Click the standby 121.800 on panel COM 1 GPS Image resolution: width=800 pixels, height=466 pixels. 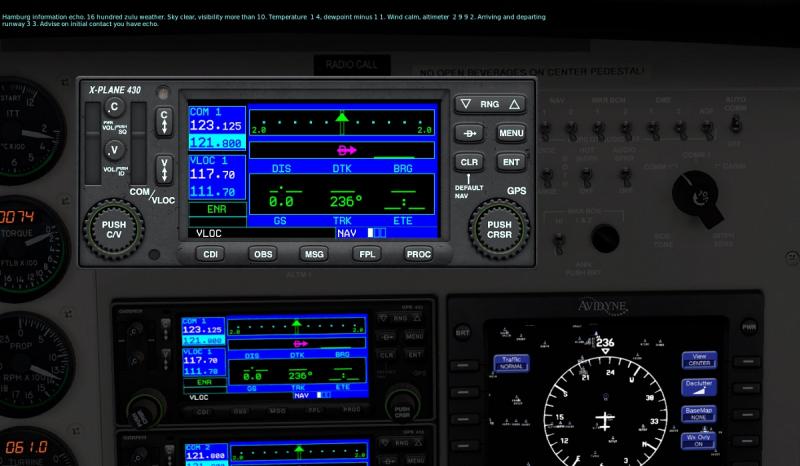point(203,340)
